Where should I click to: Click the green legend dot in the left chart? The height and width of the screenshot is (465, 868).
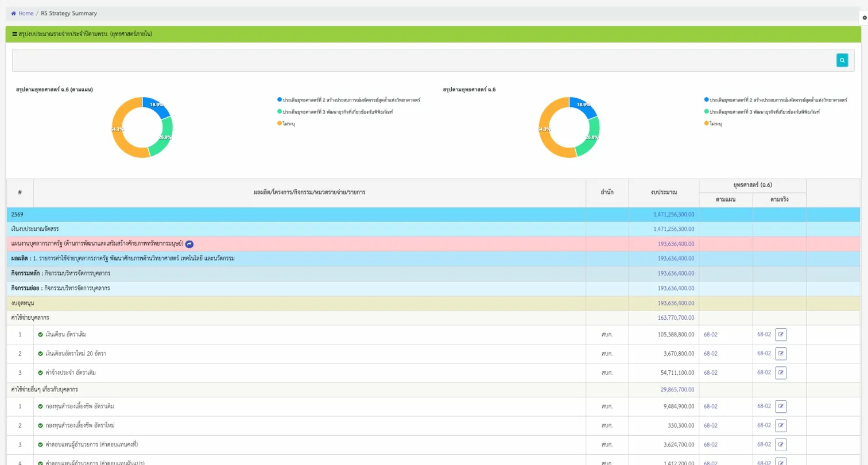tap(279, 111)
